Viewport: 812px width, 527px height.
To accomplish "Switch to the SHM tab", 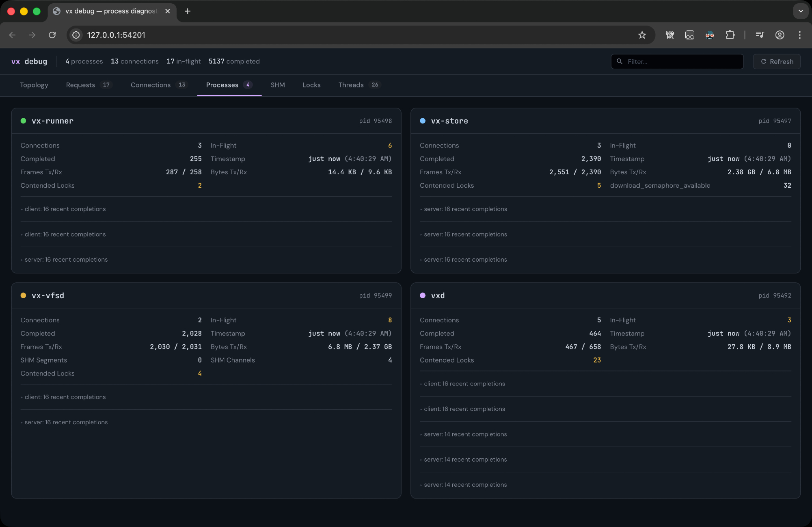I will point(278,85).
